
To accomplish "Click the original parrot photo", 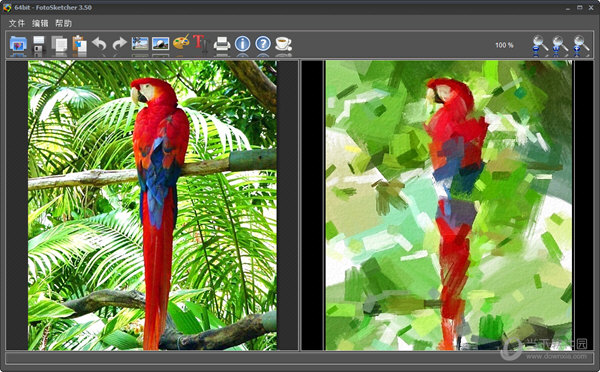I will tap(152, 205).
